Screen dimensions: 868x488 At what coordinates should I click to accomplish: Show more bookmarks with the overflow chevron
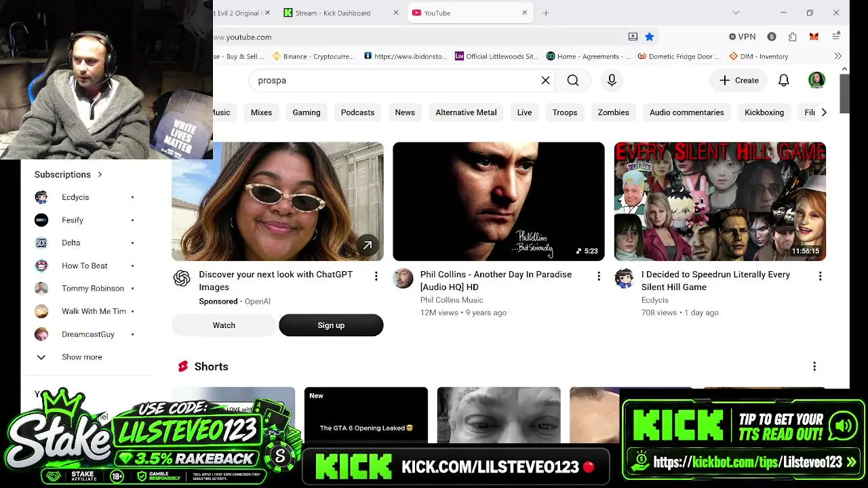point(837,56)
